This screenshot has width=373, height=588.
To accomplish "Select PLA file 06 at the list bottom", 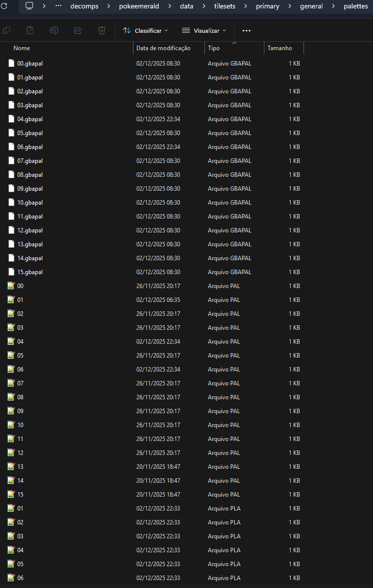I will 20,578.
